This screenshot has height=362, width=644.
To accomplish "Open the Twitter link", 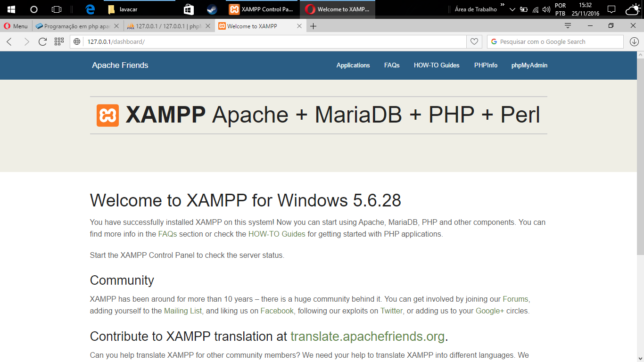I will pos(391,311).
